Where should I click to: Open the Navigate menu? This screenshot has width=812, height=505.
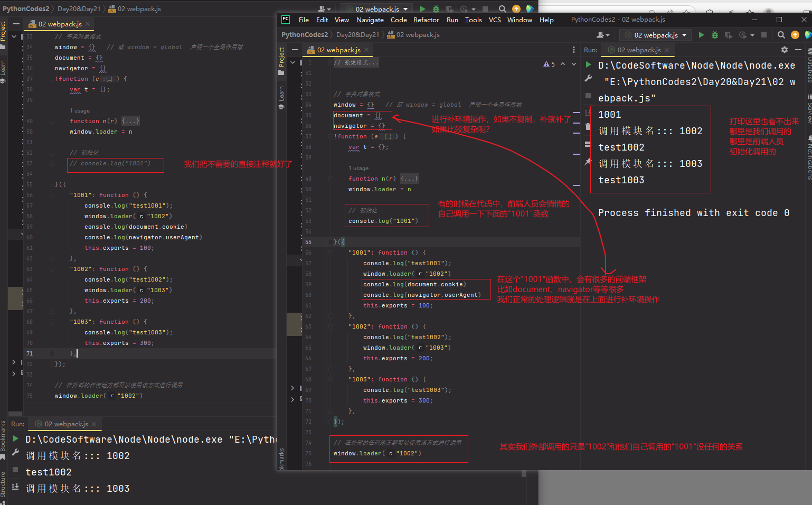(x=370, y=20)
